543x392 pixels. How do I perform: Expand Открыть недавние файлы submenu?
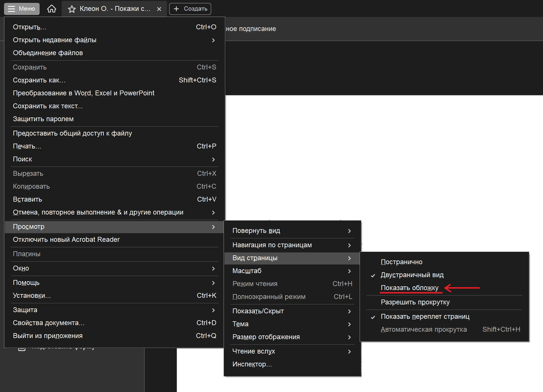pyautogui.click(x=114, y=40)
